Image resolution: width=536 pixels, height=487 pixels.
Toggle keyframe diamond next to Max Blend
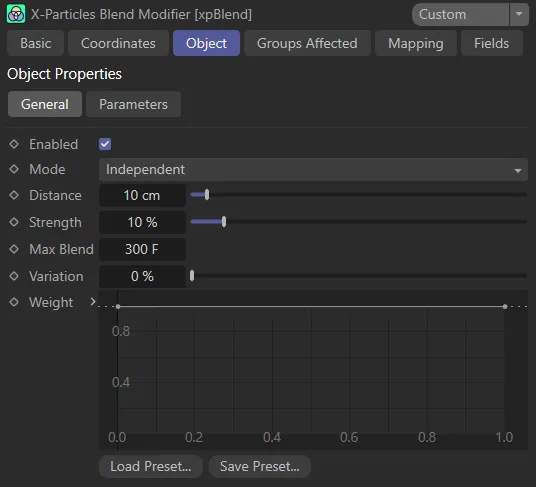tap(14, 249)
